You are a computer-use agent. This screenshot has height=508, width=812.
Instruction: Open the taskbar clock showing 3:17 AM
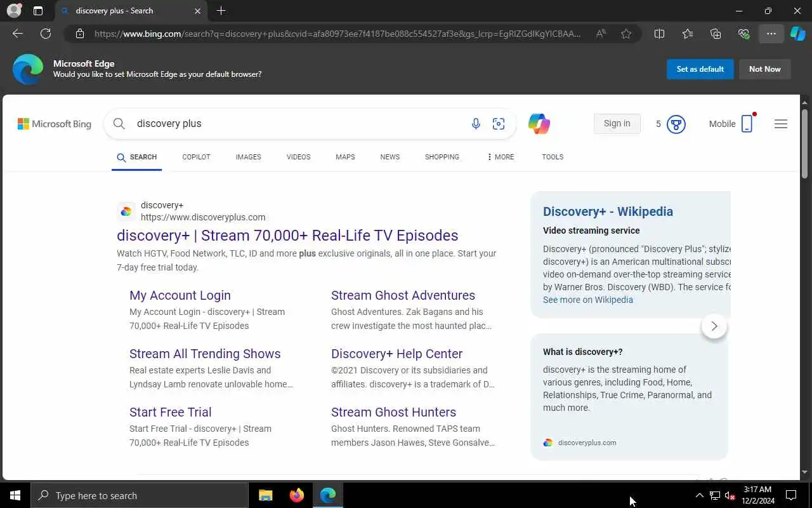757,495
